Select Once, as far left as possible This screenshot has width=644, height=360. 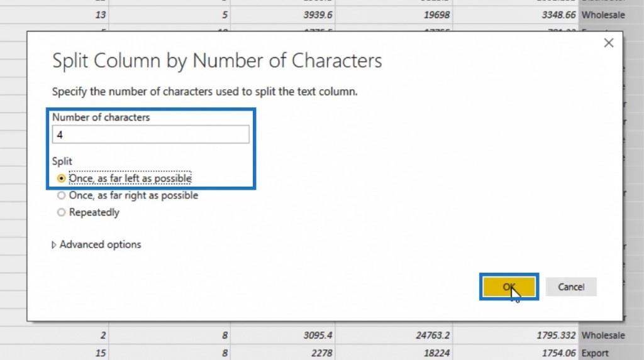click(x=61, y=178)
